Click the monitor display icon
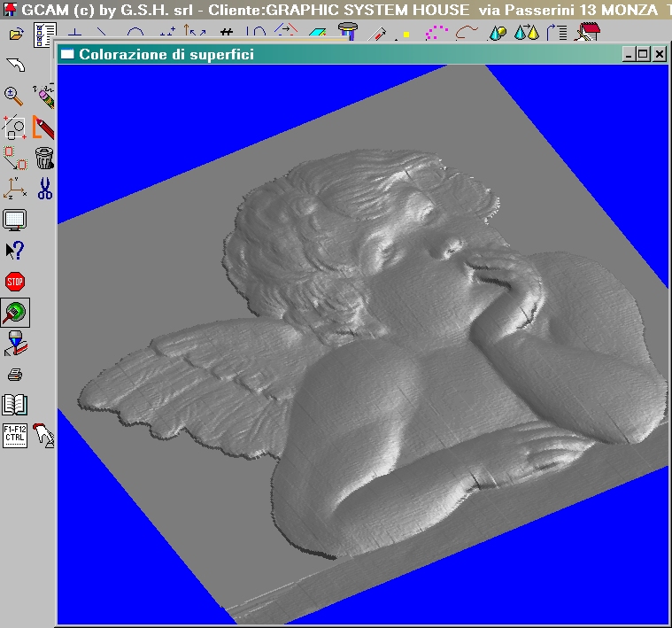The image size is (672, 628). [x=15, y=220]
